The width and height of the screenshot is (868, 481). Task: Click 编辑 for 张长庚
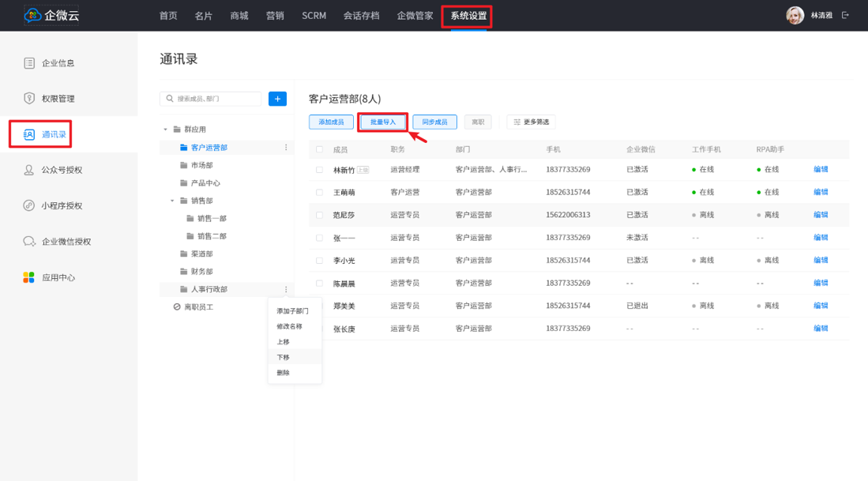click(x=821, y=329)
